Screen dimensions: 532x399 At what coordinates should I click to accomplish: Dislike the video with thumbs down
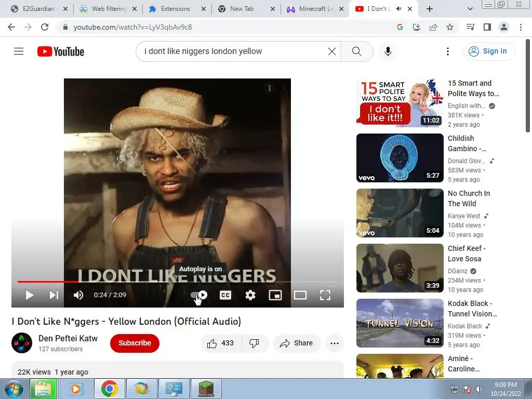pos(254,343)
